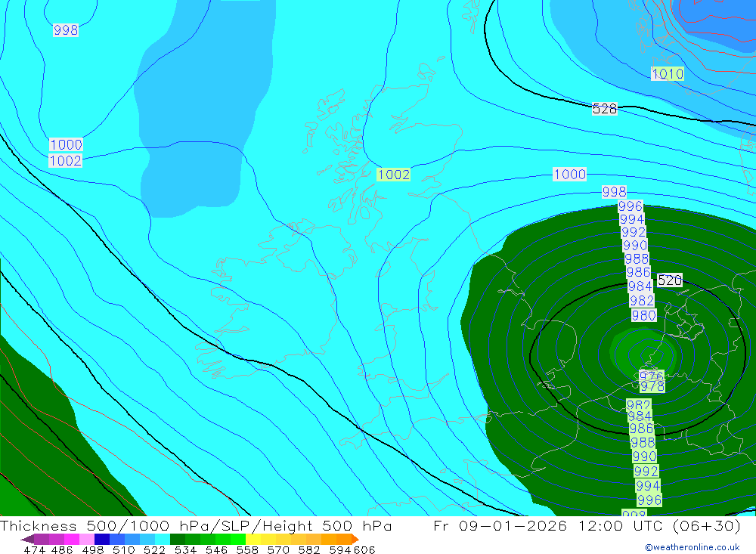Pick the darkest green legend swatch above 534
The width and height of the screenshot is (756, 554).
pos(178,539)
